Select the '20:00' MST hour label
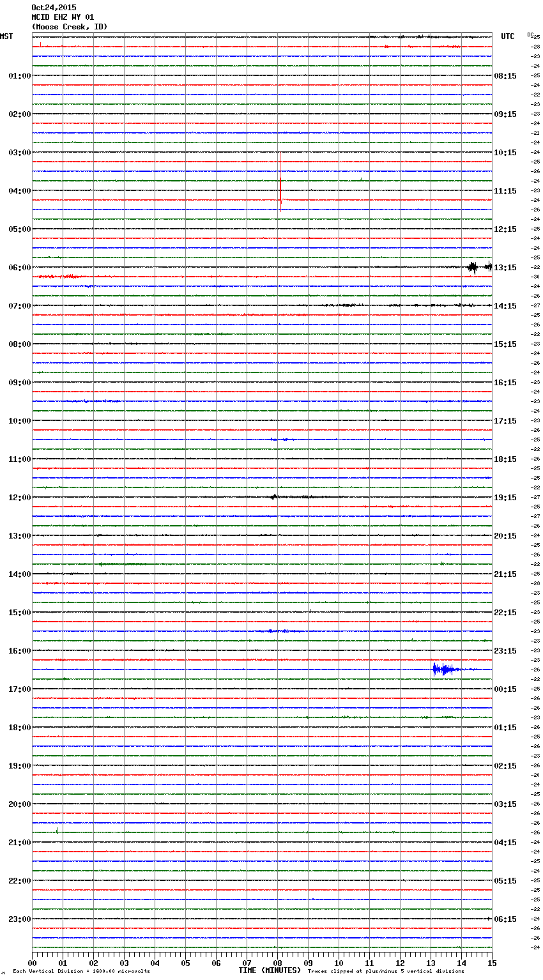Screen dimensions: 543x980 click(x=20, y=804)
